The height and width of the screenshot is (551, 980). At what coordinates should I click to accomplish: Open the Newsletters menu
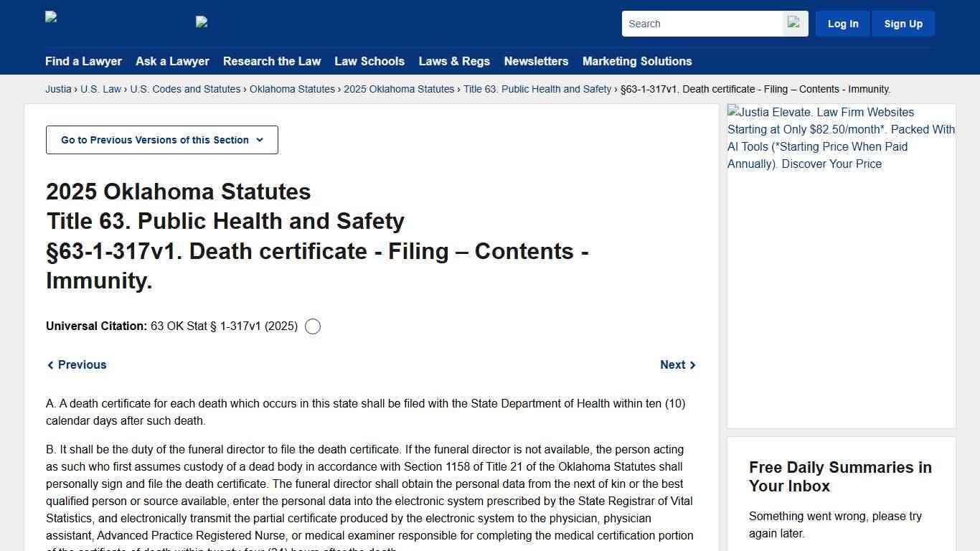click(x=536, y=62)
